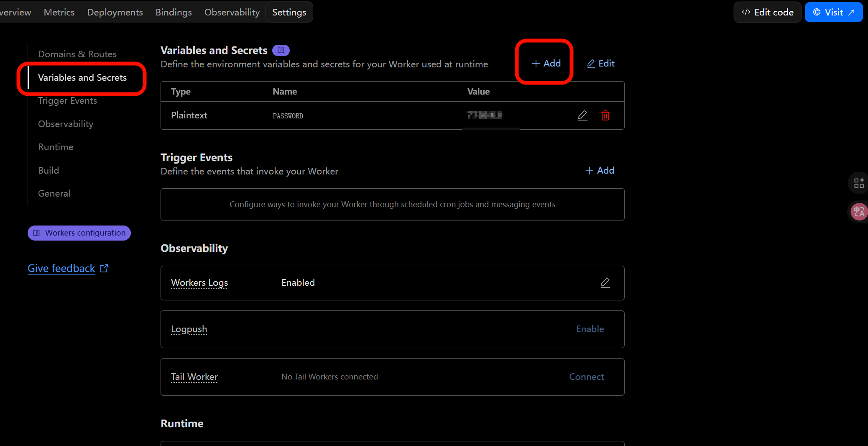The height and width of the screenshot is (446, 868).
Task: Click the Workers Logs edit pencil icon
Action: 605,283
